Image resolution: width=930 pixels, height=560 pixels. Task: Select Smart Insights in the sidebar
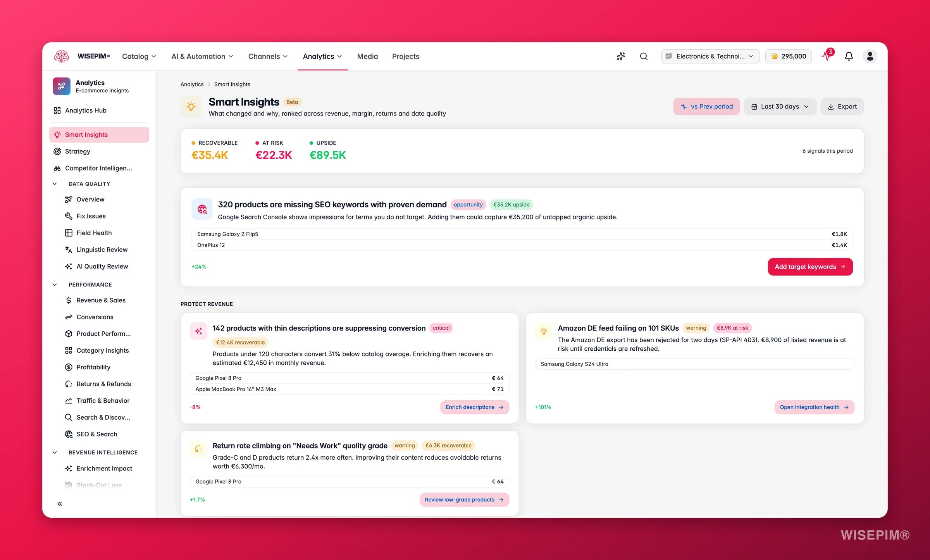(x=99, y=134)
